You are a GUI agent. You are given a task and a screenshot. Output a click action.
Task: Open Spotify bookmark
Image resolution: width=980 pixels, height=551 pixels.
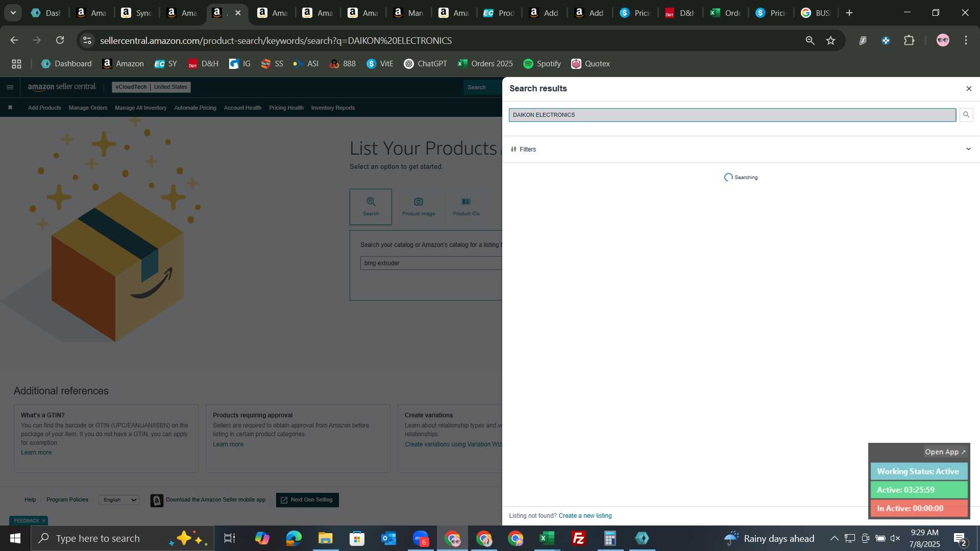coord(542,64)
